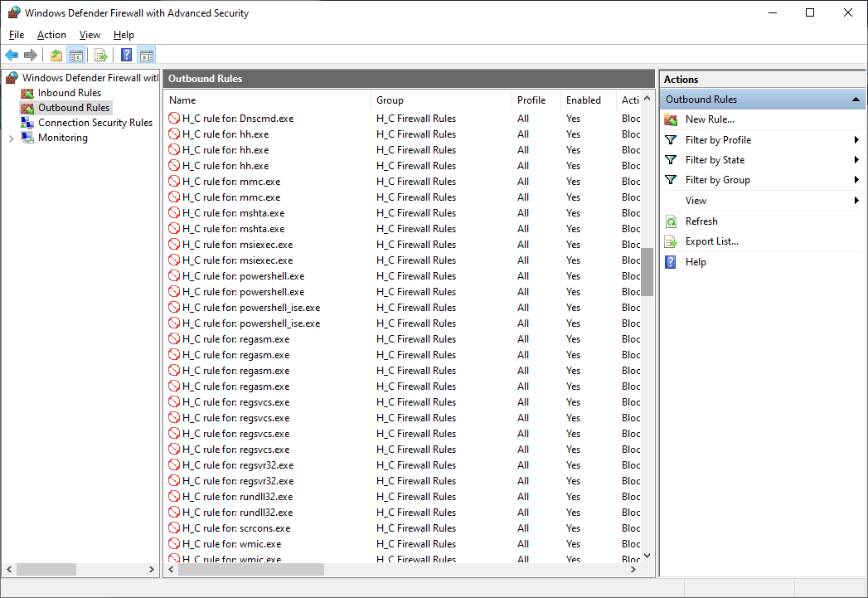The width and height of the screenshot is (868, 598).
Task: Open the File menu
Action: click(x=17, y=35)
